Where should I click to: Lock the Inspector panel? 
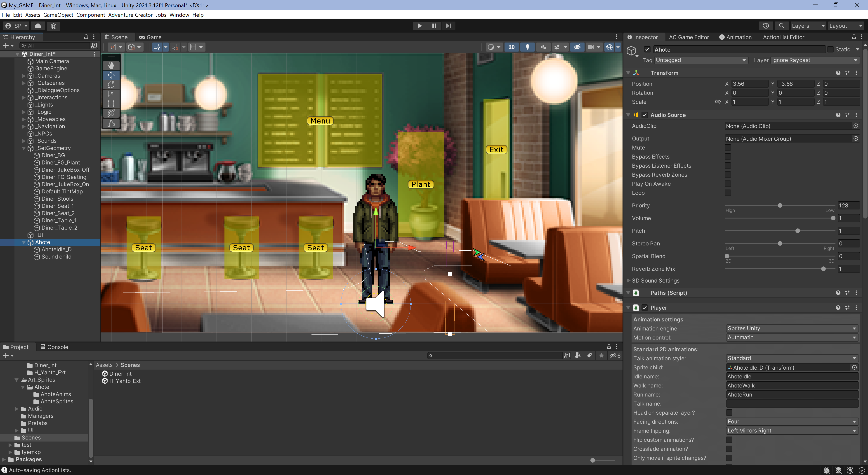tap(854, 37)
